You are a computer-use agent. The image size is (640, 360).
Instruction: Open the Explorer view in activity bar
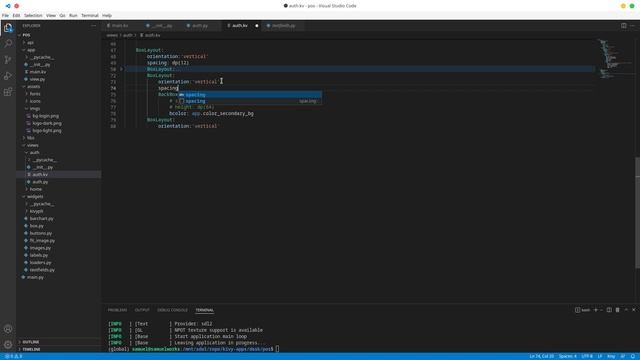[8, 28]
